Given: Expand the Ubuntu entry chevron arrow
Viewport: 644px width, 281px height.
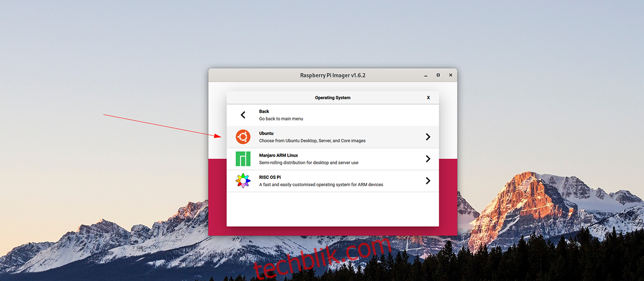Looking at the screenshot, I should 428,137.
